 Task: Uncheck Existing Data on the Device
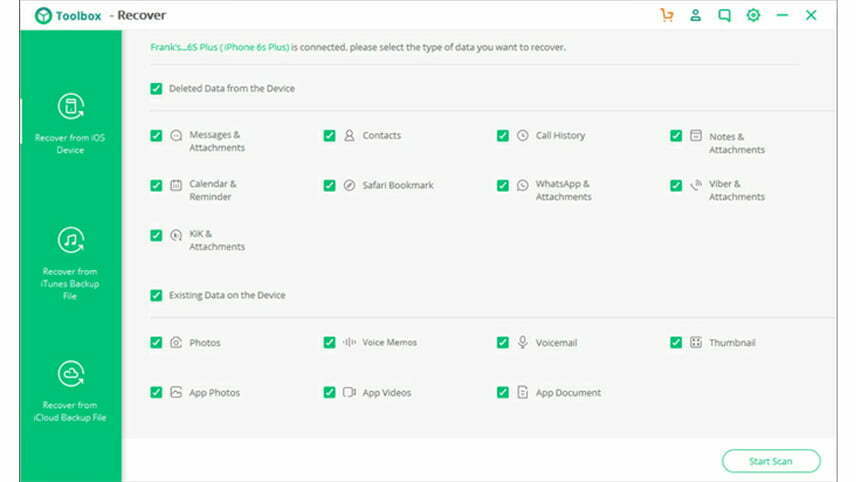pos(156,295)
